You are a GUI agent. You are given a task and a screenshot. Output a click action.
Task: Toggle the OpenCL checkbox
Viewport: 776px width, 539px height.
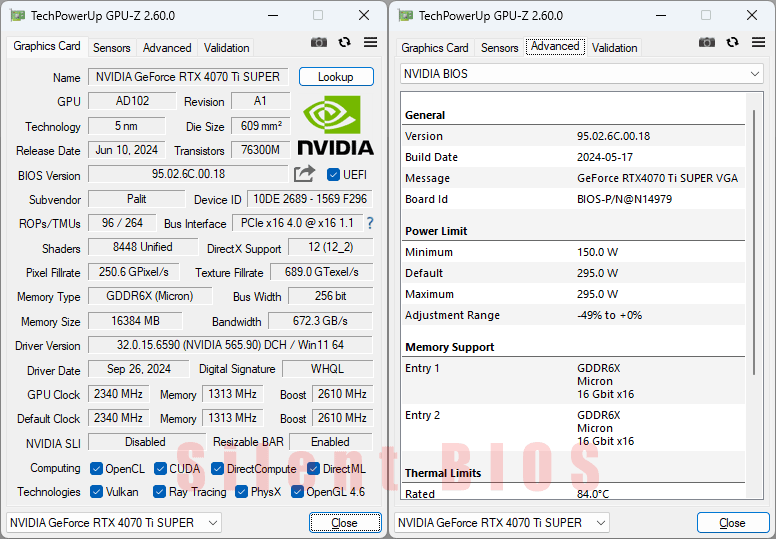pos(97,469)
